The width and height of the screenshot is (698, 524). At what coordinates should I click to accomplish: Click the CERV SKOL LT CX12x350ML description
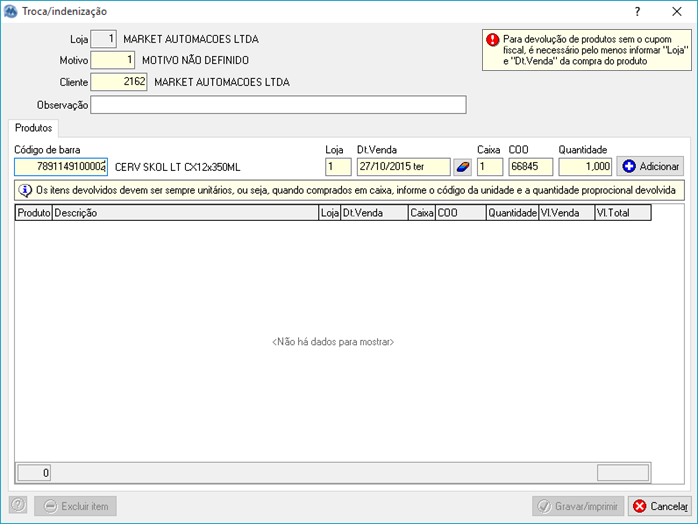pyautogui.click(x=178, y=167)
